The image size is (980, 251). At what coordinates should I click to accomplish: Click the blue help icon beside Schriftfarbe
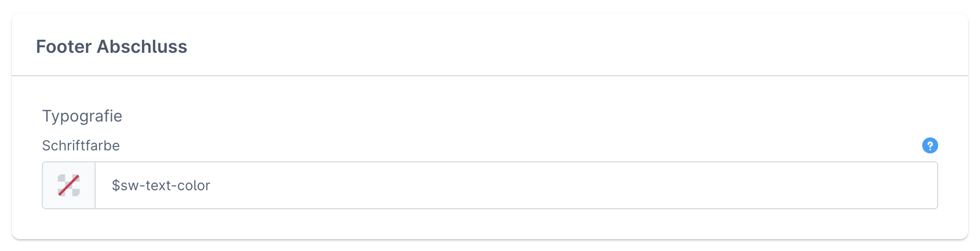(930, 145)
